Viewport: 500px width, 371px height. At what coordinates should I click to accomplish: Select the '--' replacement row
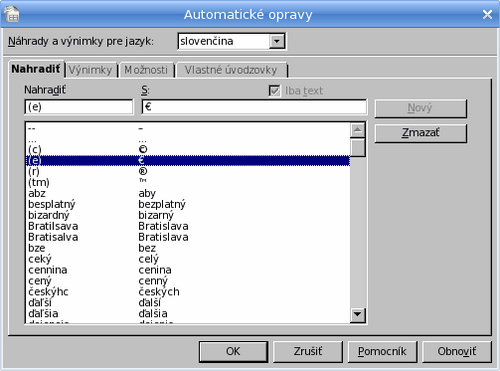188,128
